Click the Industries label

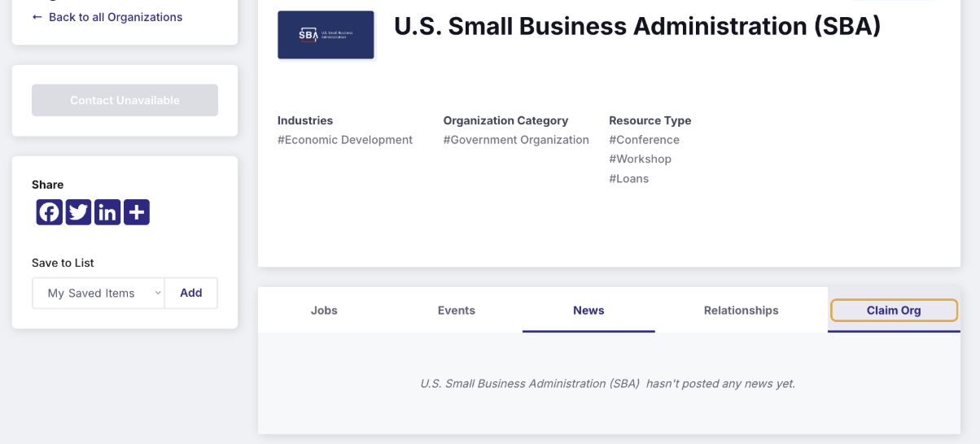pyautogui.click(x=305, y=120)
